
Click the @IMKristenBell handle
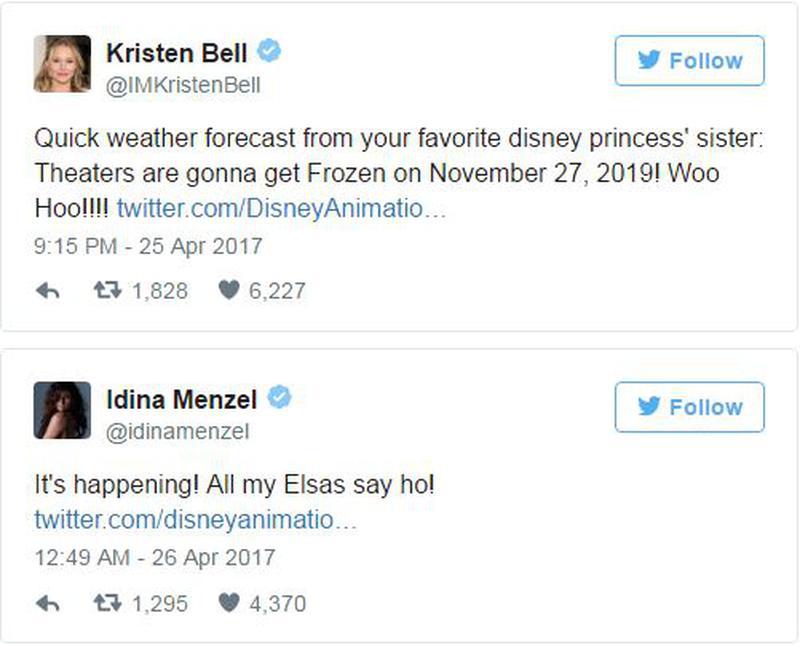[183, 85]
